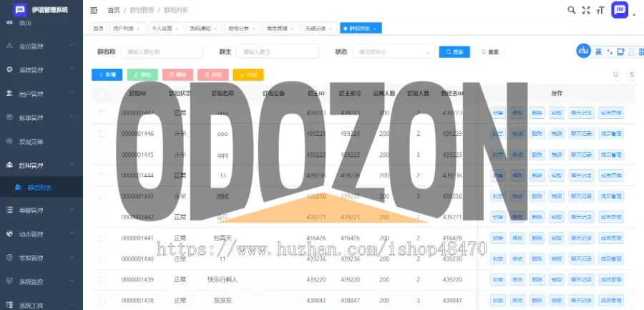Screen dimensions: 644x310
Task: Expand the 单聊管理 sidebar menu chevron
Action: (72, 210)
